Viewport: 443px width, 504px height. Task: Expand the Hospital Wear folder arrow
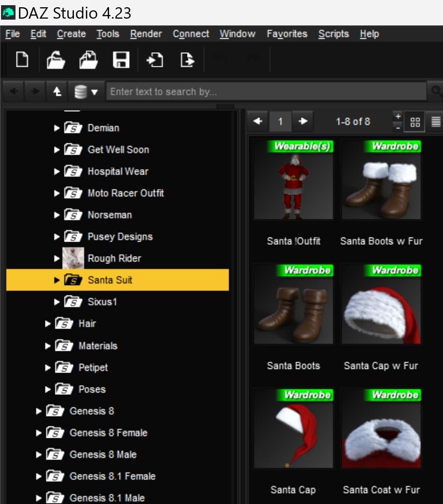(57, 171)
